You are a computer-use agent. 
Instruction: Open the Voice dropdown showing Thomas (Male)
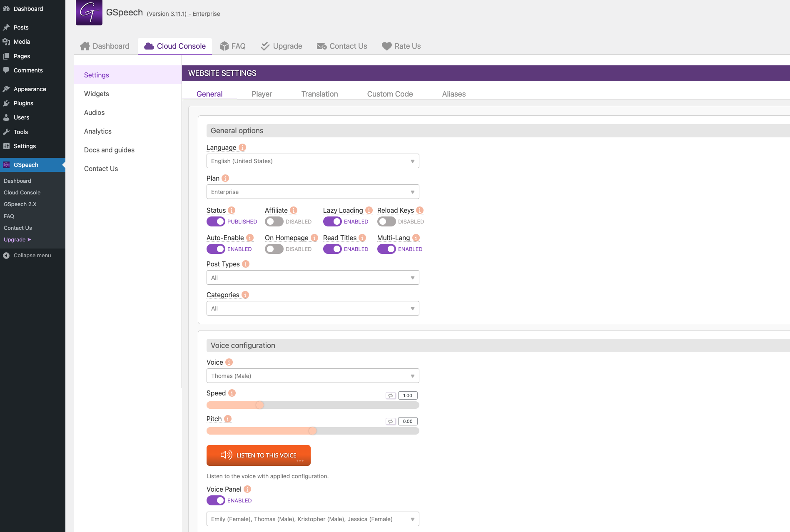[313, 376]
